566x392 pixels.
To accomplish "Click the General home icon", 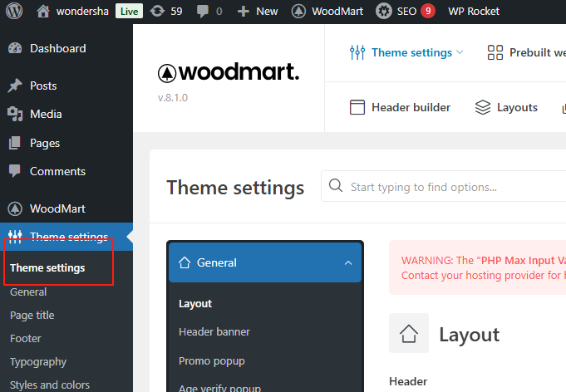I will [185, 262].
